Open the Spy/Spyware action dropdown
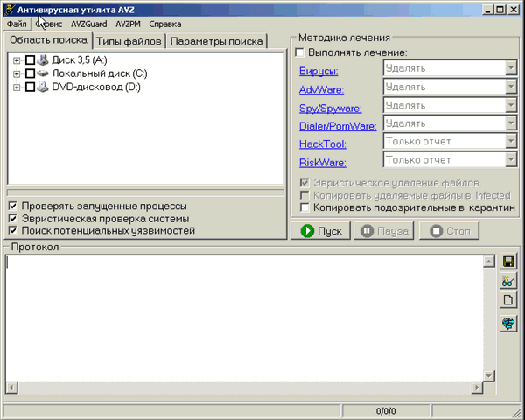Image resolution: width=525 pixels, height=420 pixels. (511, 106)
